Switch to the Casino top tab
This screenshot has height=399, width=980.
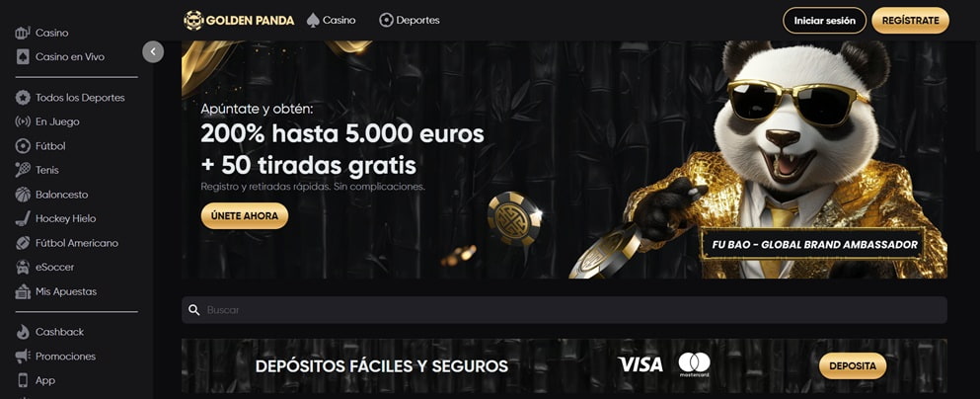[x=332, y=20]
